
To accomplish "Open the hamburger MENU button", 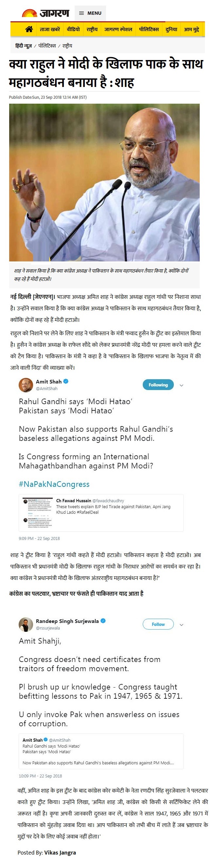I will tap(90, 13).
